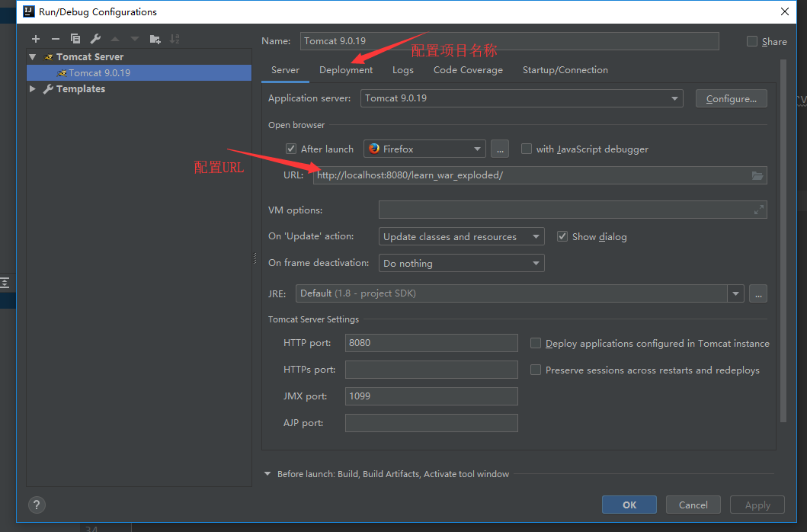Enable Preserve sessions across restarts and redeploys

pyautogui.click(x=536, y=370)
